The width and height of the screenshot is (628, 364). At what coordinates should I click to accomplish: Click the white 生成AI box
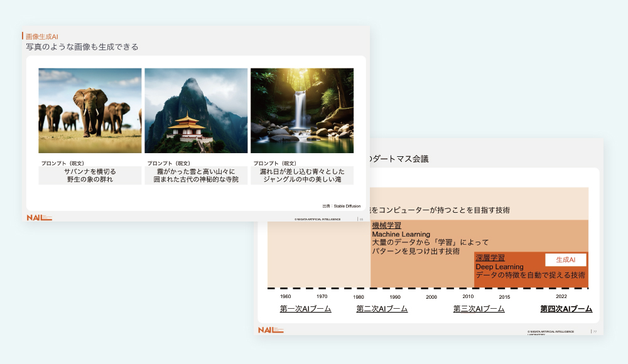tap(565, 260)
